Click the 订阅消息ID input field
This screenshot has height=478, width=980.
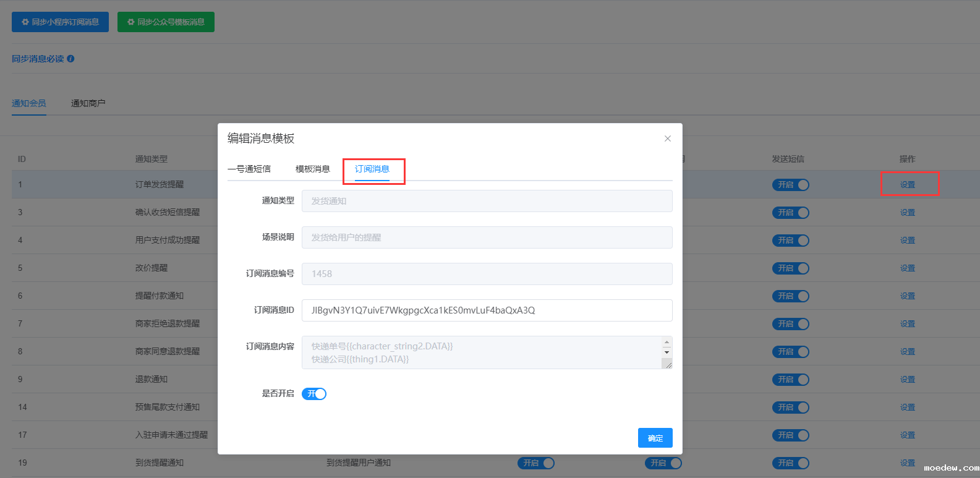487,310
